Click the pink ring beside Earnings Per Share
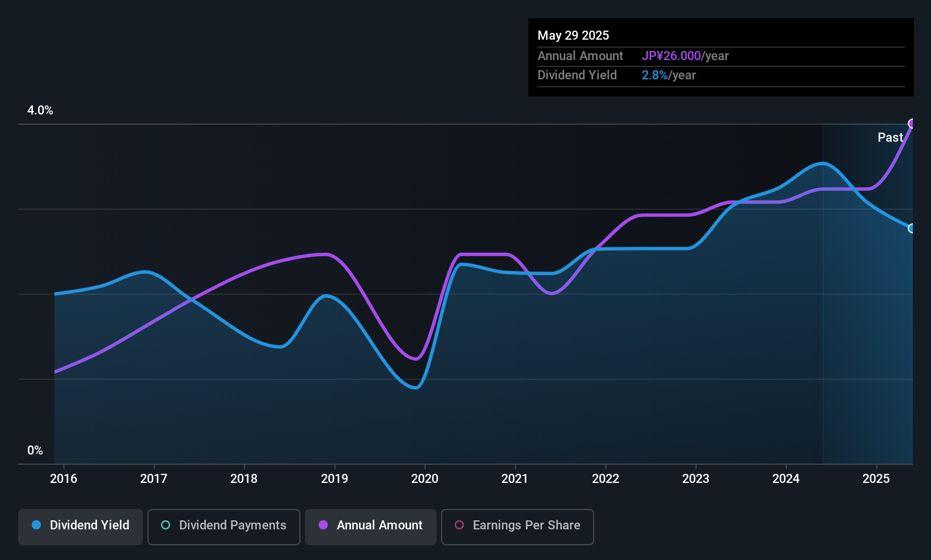Screen dimensions: 931x560 point(459,525)
